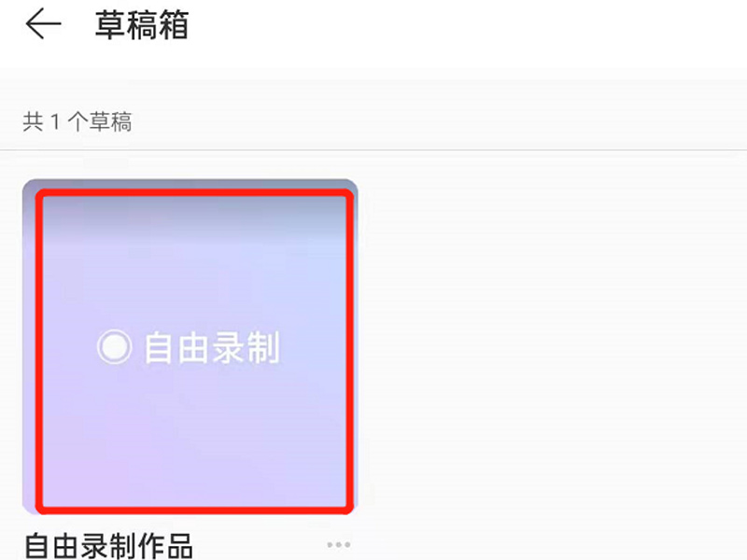The width and height of the screenshot is (747, 560).
Task: Click the 共 1 个草稿 count label
Action: [x=78, y=121]
